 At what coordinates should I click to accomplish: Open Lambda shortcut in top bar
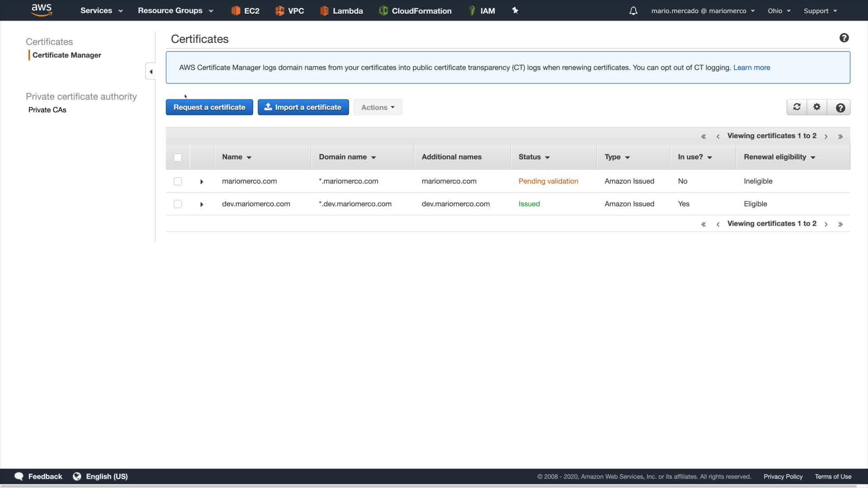point(341,11)
